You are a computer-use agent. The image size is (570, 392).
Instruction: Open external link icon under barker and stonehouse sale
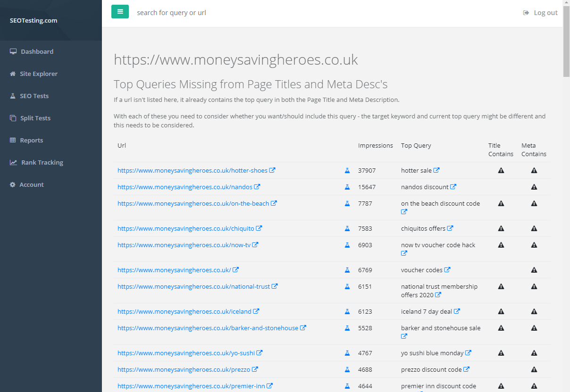point(404,336)
